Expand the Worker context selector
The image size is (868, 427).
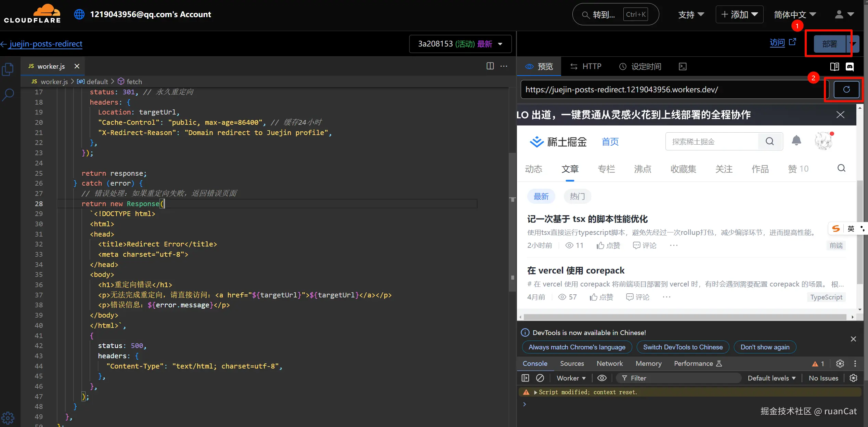point(571,378)
